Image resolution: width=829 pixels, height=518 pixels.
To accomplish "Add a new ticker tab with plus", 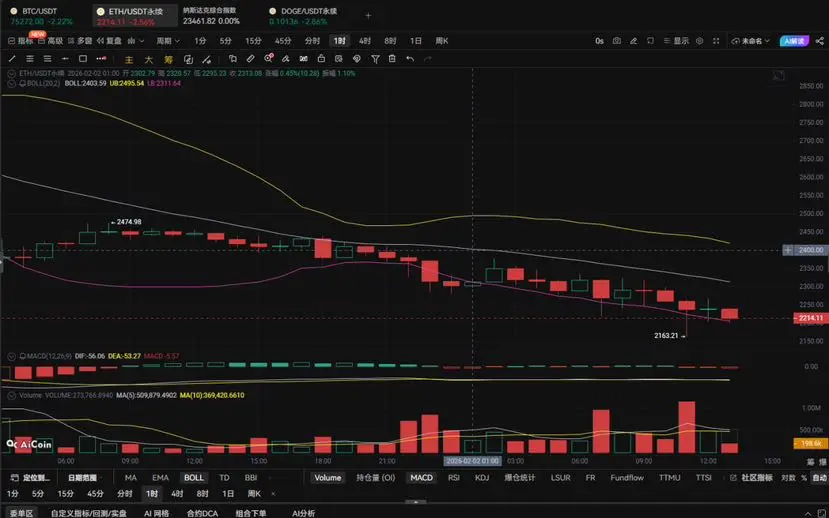I will [x=369, y=15].
